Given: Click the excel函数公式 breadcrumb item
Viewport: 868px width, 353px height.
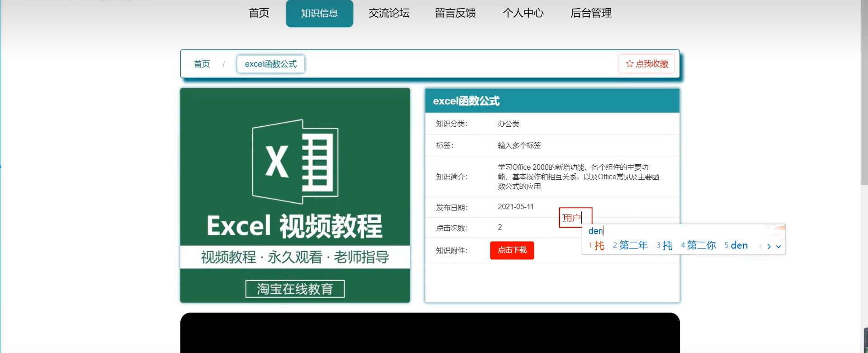Looking at the screenshot, I should (271, 64).
